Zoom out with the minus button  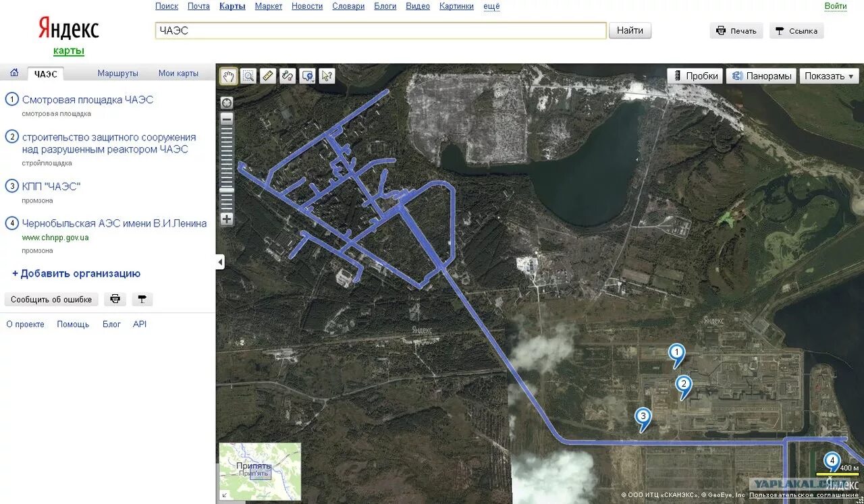(x=227, y=119)
